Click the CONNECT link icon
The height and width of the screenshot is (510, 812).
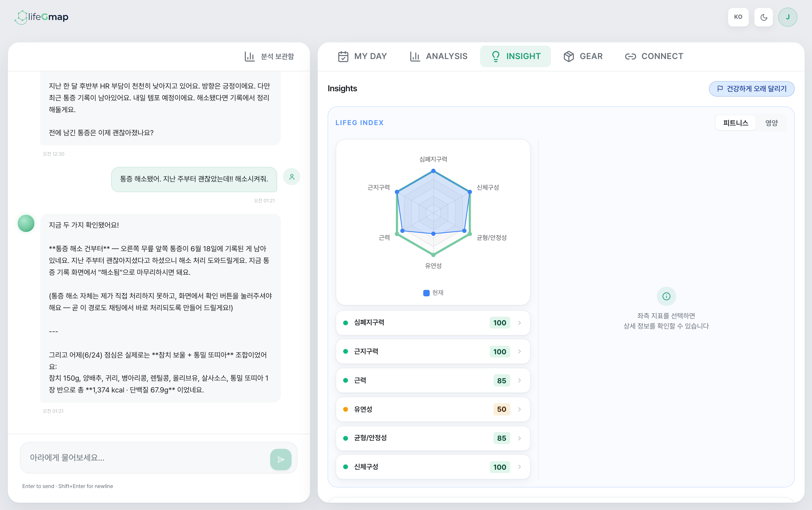click(x=630, y=56)
